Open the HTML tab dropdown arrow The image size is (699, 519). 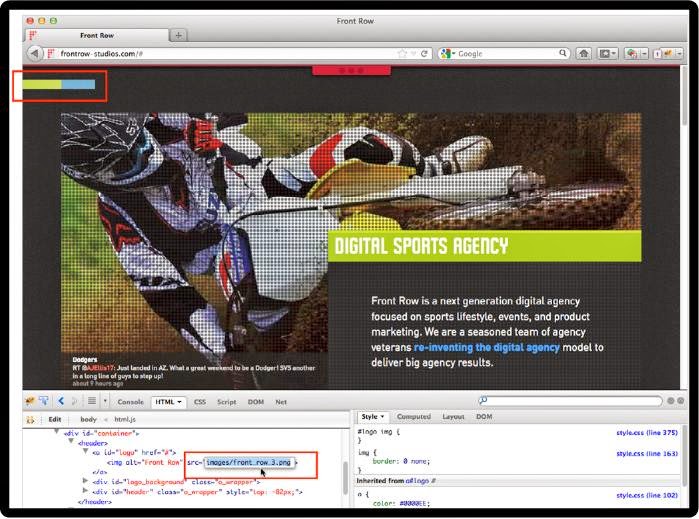pos(179,402)
